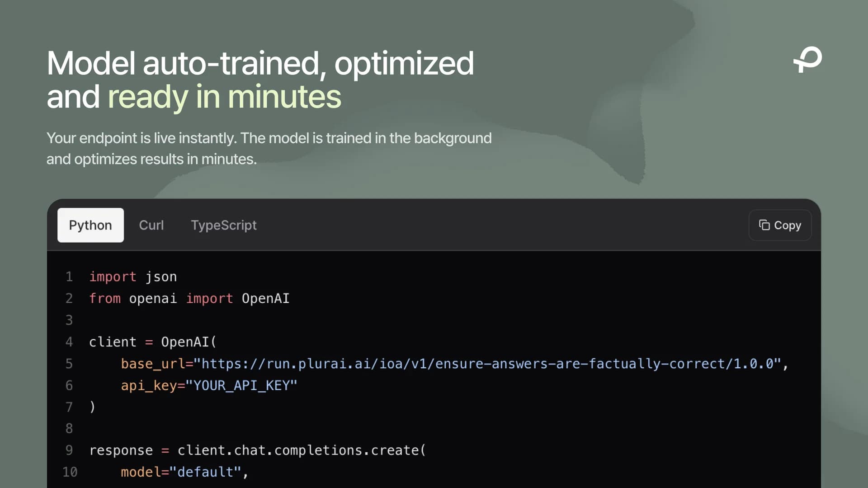The width and height of the screenshot is (868, 488).
Task: Click the YOUR_API_KEY string on line 6
Action: pyautogui.click(x=241, y=385)
